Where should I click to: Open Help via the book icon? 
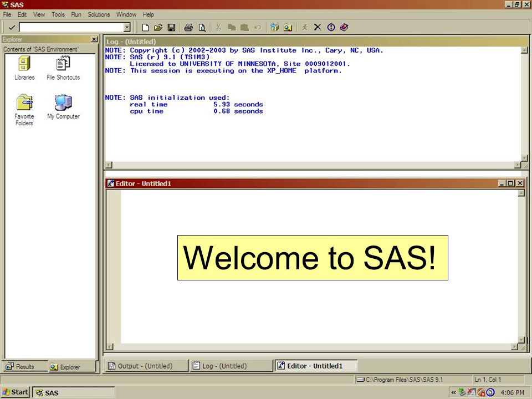tap(344, 28)
